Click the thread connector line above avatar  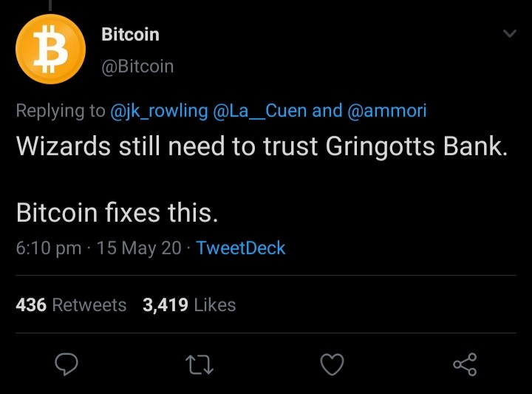(50, 4)
